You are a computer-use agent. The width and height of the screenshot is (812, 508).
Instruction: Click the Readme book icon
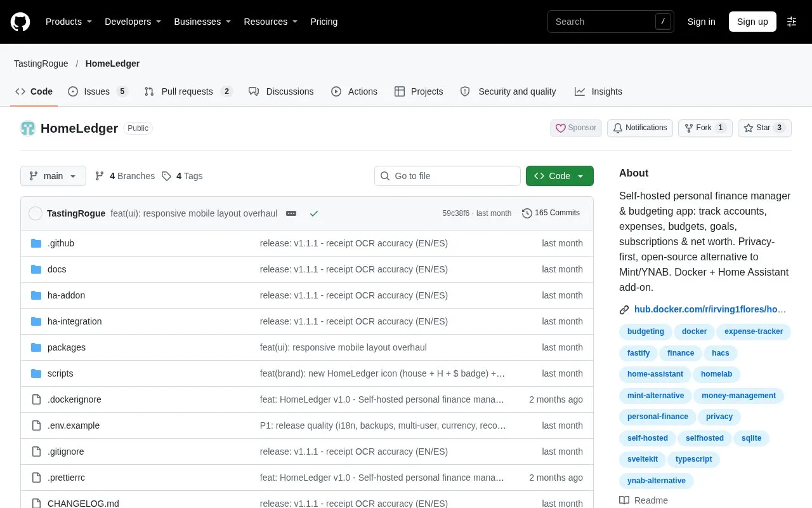(624, 500)
